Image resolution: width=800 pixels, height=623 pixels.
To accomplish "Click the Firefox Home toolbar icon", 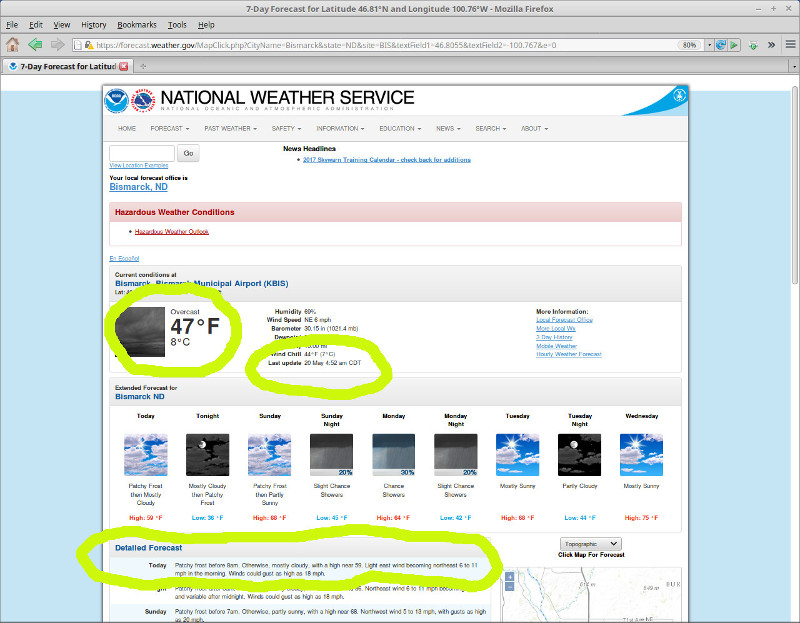I will coord(12,45).
